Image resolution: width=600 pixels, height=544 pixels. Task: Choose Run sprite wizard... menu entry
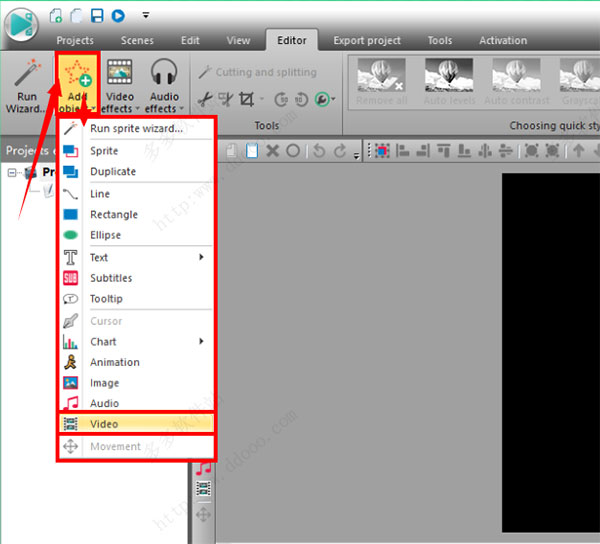tap(137, 129)
